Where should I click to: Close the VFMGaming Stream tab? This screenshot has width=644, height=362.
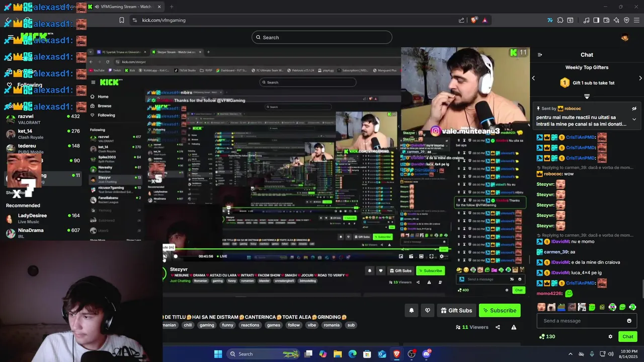click(x=159, y=7)
